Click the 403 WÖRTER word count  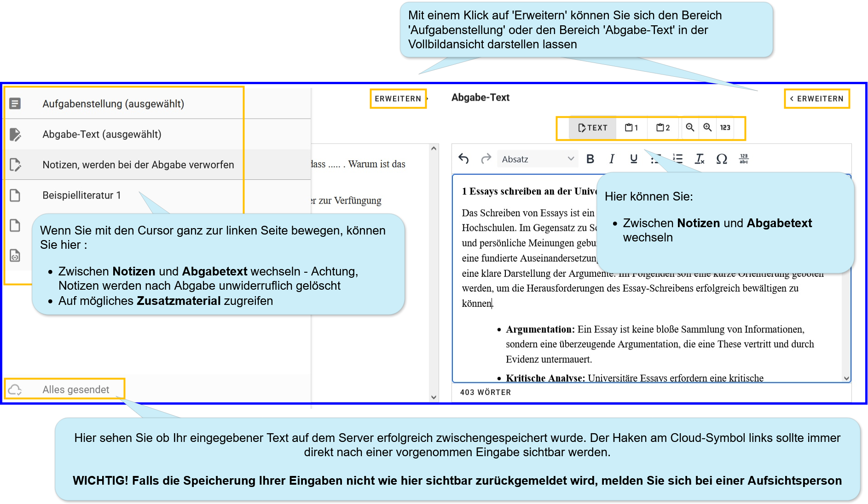pyautogui.click(x=486, y=392)
